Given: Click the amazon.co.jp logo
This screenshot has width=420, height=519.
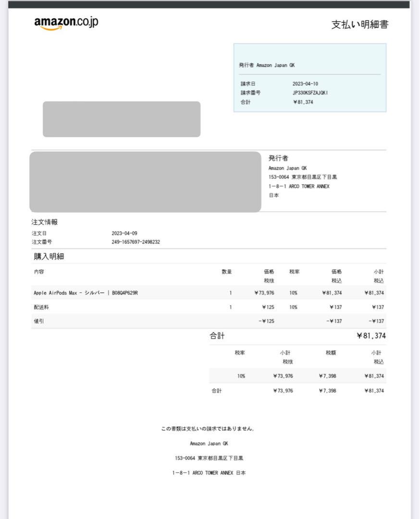Looking at the screenshot, I should pos(66,23).
